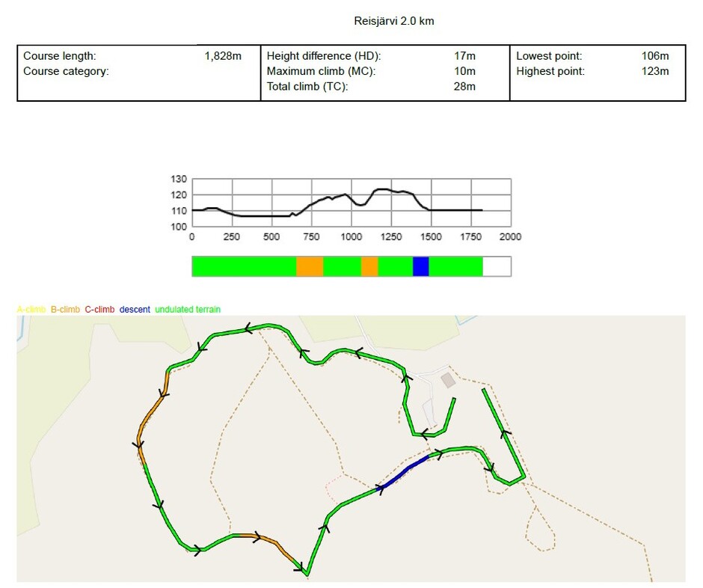Select the Total climb (TC) label
The image size is (703, 588).
(307, 87)
